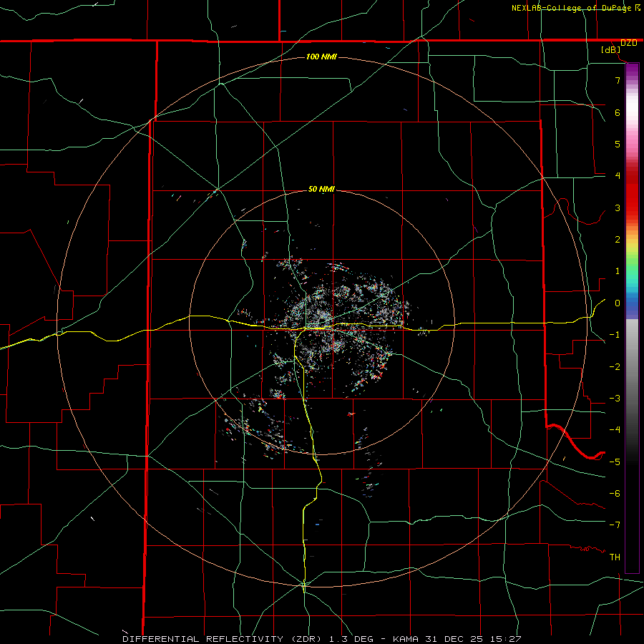The width and height of the screenshot is (644, 644).
Task: Click the '4' value on the color scale
Action: pos(618,176)
